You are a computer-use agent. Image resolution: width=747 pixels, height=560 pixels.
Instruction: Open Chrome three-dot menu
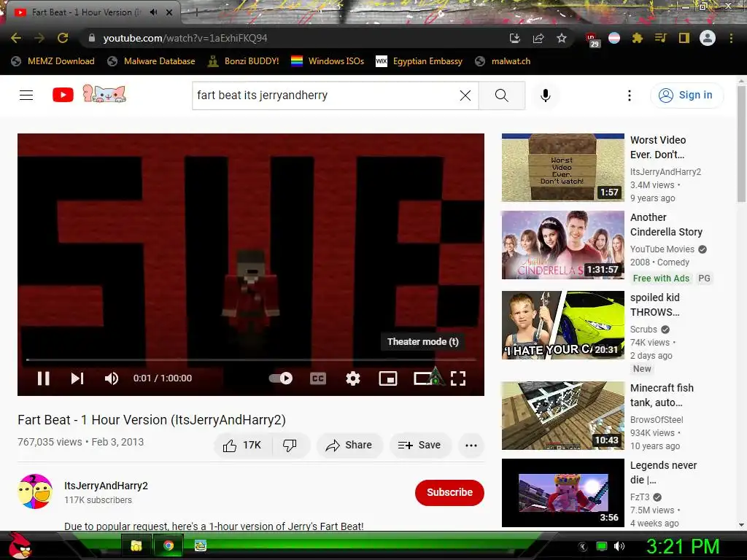click(x=731, y=38)
